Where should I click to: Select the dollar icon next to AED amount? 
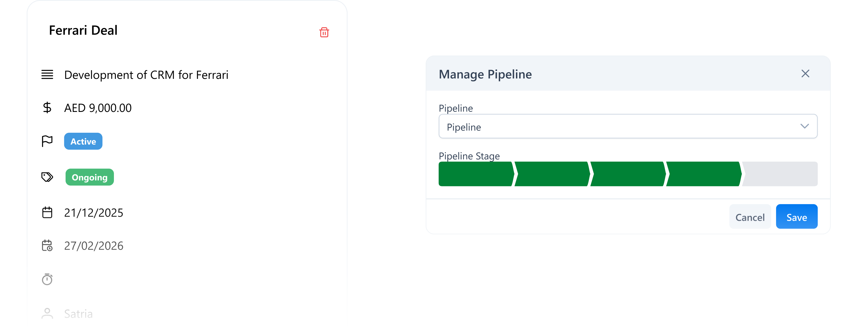coord(48,108)
